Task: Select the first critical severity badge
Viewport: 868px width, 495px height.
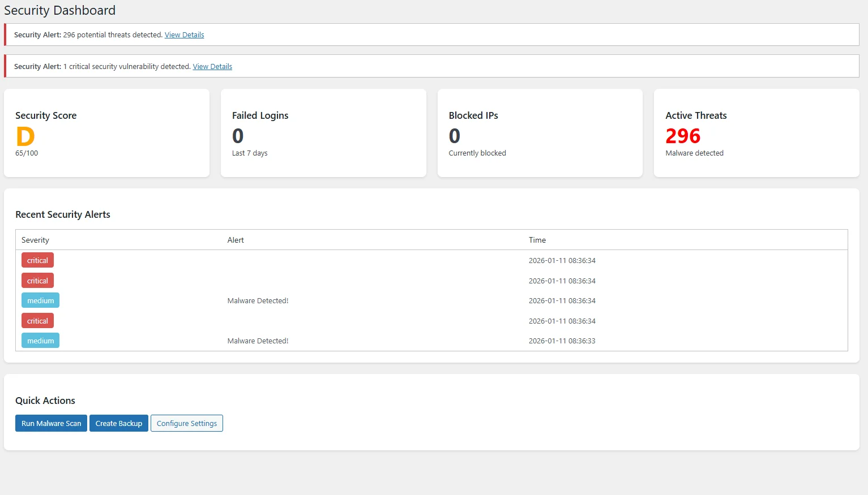Action: [37, 260]
